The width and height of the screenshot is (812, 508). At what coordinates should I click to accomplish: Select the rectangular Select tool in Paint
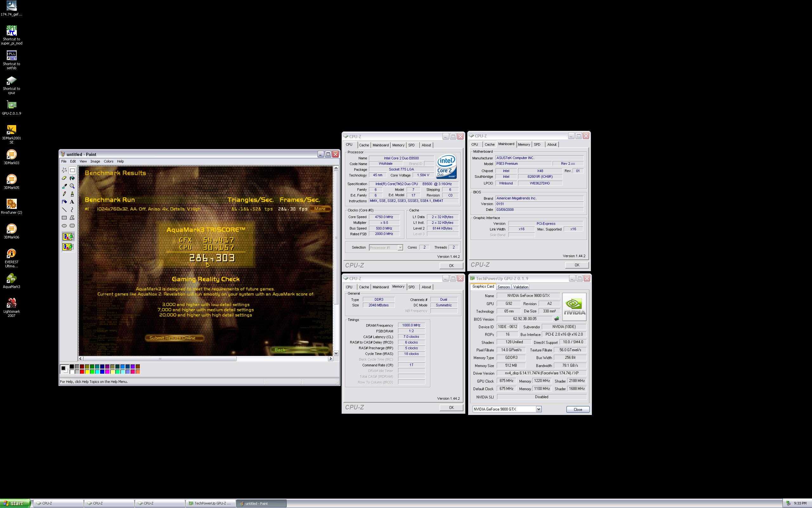click(x=72, y=170)
